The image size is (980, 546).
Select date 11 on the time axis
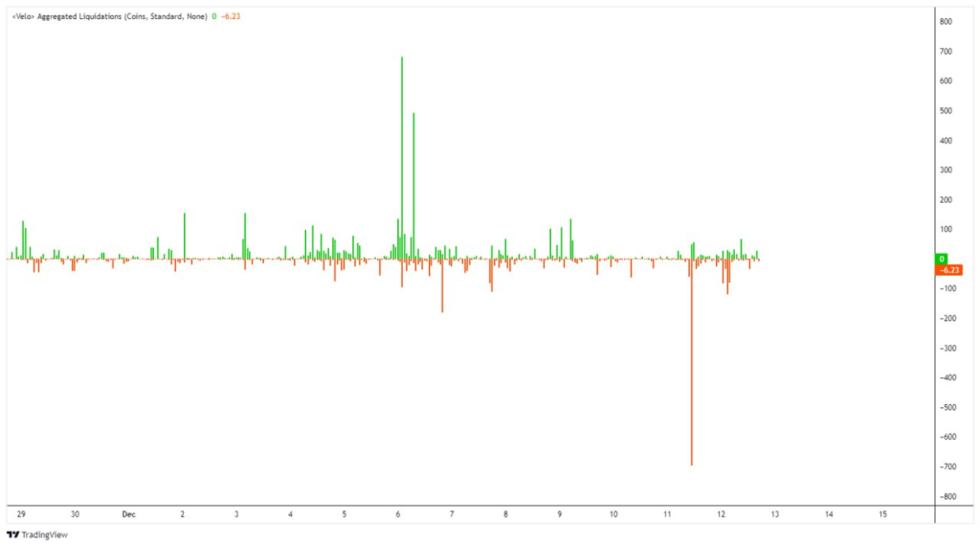pyautogui.click(x=667, y=514)
